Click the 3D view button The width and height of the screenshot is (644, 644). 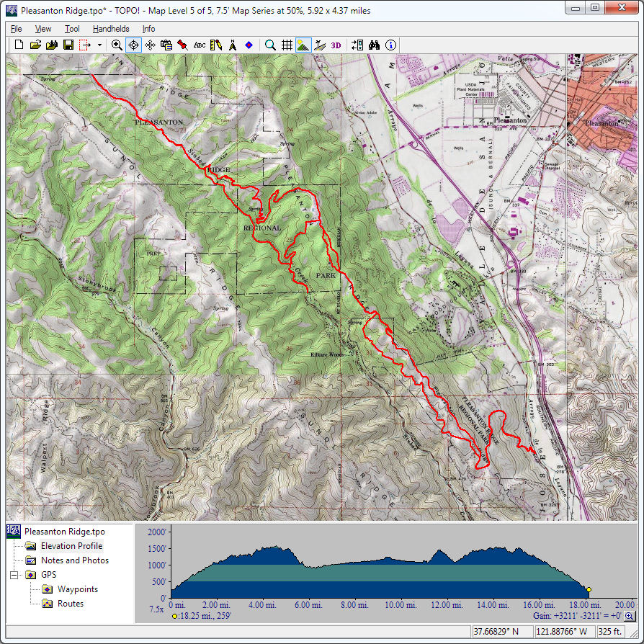pyautogui.click(x=336, y=45)
